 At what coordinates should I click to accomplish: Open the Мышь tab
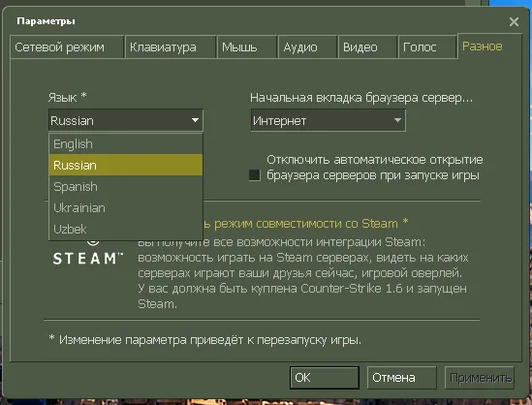coord(247,47)
